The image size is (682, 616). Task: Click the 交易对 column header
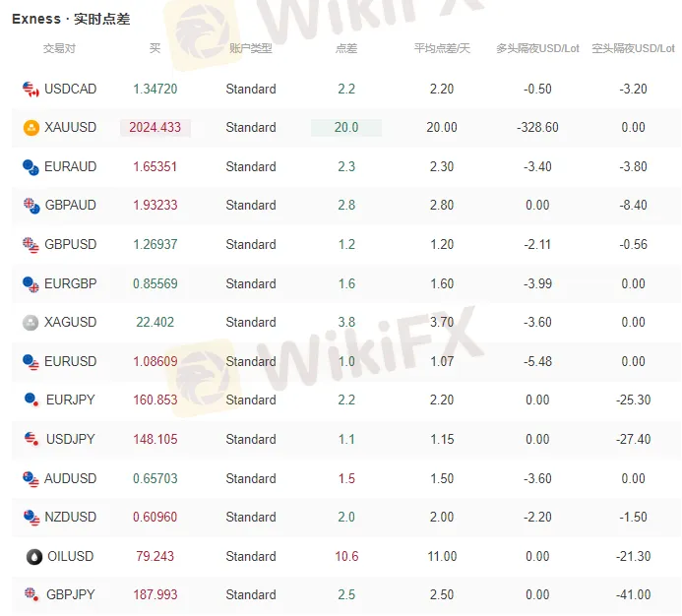(59, 48)
